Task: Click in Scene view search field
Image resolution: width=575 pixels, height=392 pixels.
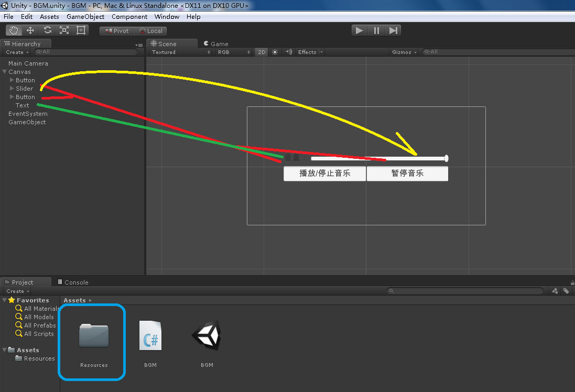Action: click(x=498, y=52)
